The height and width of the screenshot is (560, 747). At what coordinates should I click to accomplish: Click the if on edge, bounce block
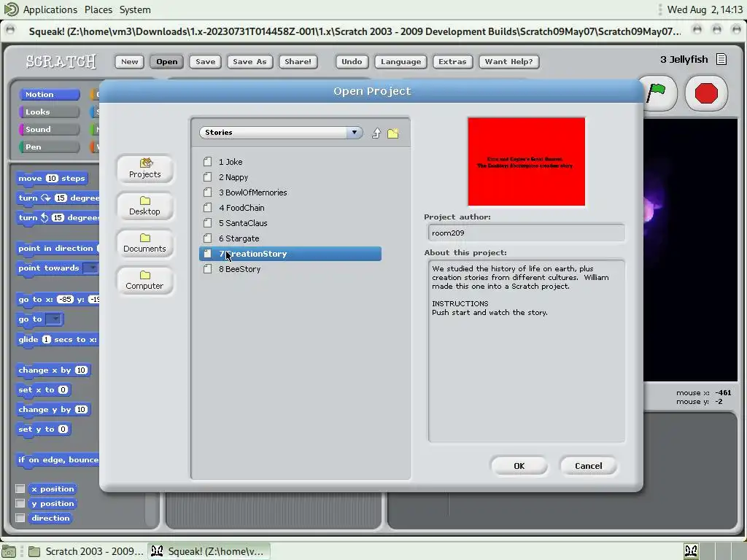(58, 460)
